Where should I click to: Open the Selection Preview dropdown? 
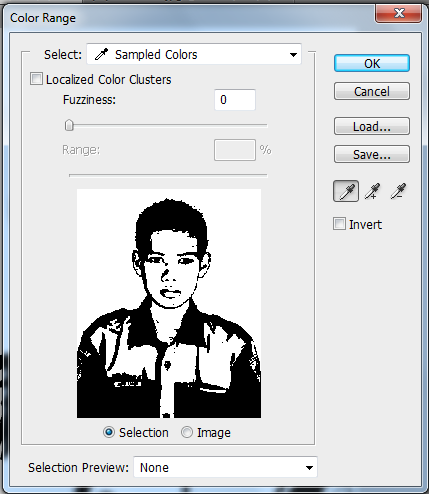click(x=225, y=467)
